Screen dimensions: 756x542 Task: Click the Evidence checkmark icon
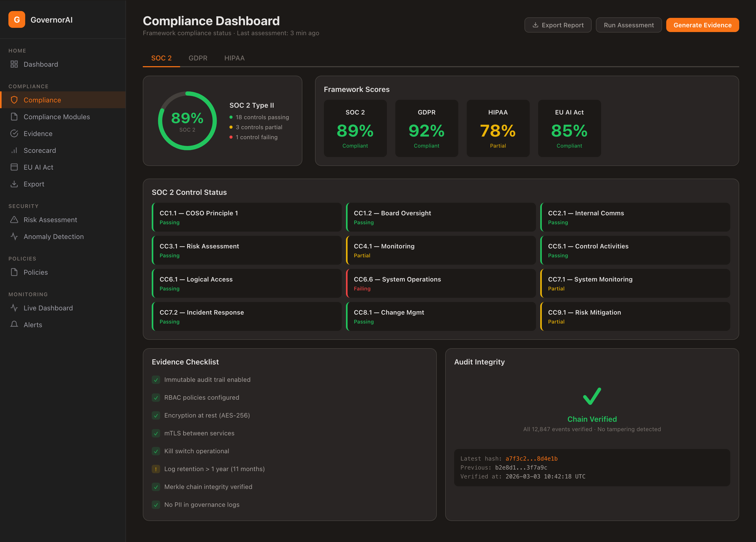(x=14, y=133)
